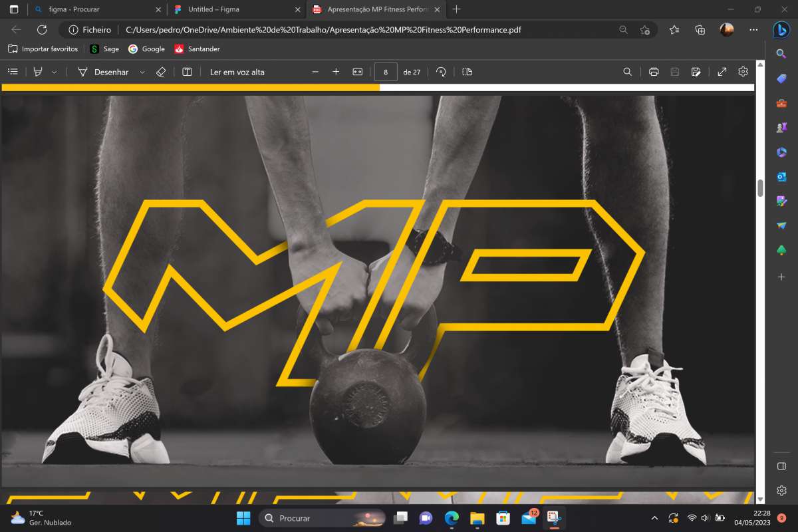Toggle the sidebar visibility panel button
Screen dimensions: 798x532
[x=782, y=466]
